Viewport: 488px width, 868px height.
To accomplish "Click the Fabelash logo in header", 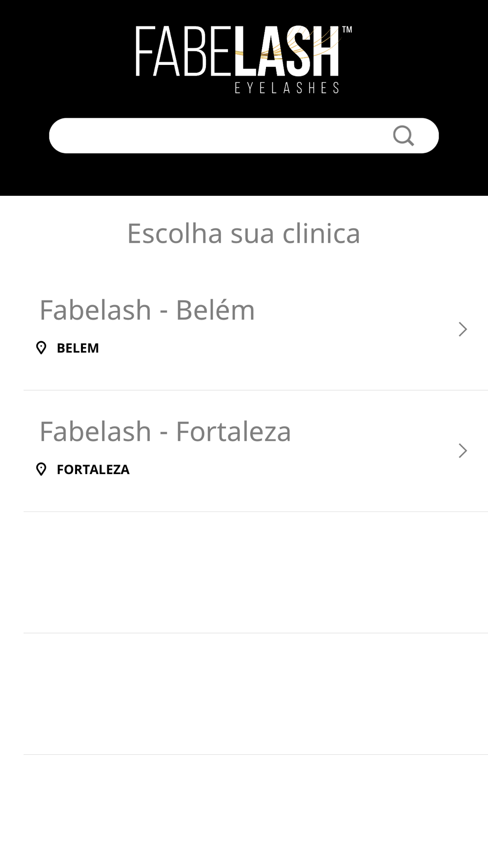I will 243,59.
